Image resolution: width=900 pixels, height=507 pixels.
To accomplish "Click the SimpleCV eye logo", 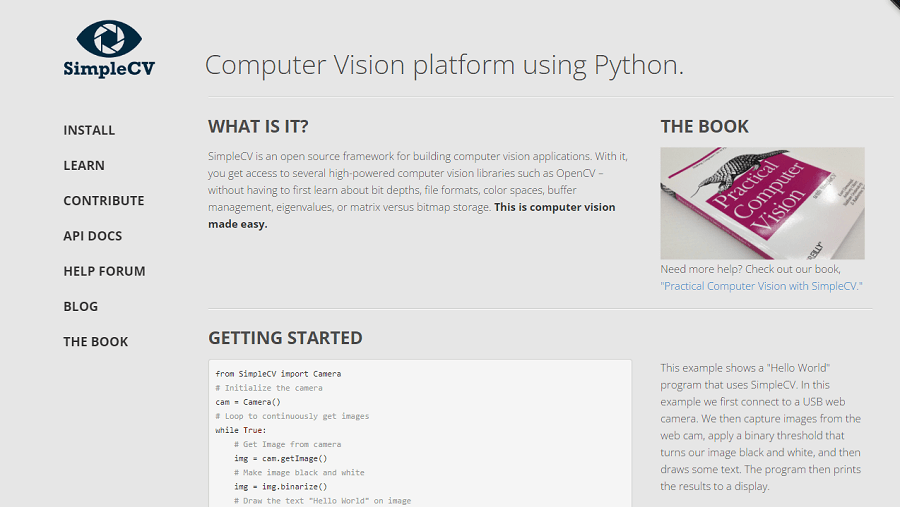I will (x=109, y=49).
